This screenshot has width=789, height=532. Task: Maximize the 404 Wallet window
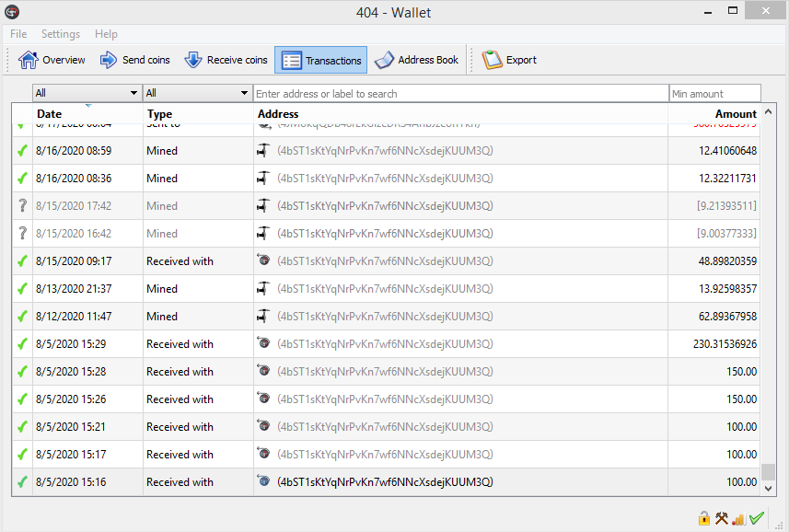(x=733, y=10)
